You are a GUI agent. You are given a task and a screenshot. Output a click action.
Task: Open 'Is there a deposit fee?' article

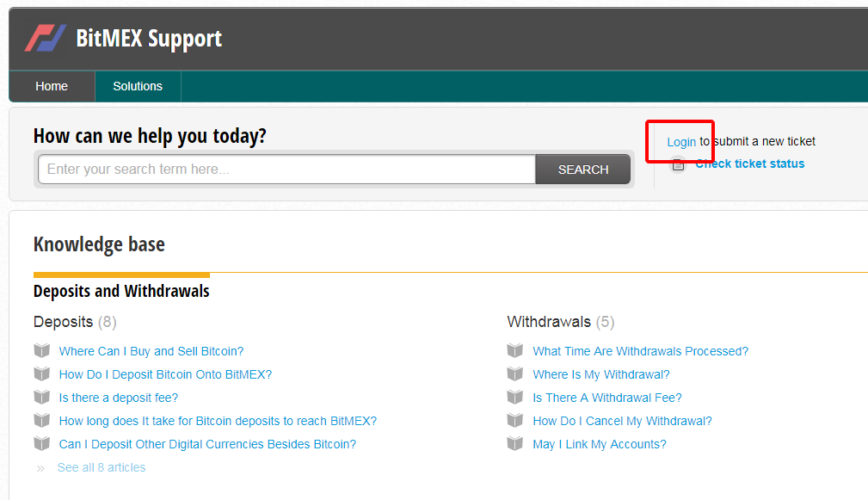pyautogui.click(x=119, y=398)
